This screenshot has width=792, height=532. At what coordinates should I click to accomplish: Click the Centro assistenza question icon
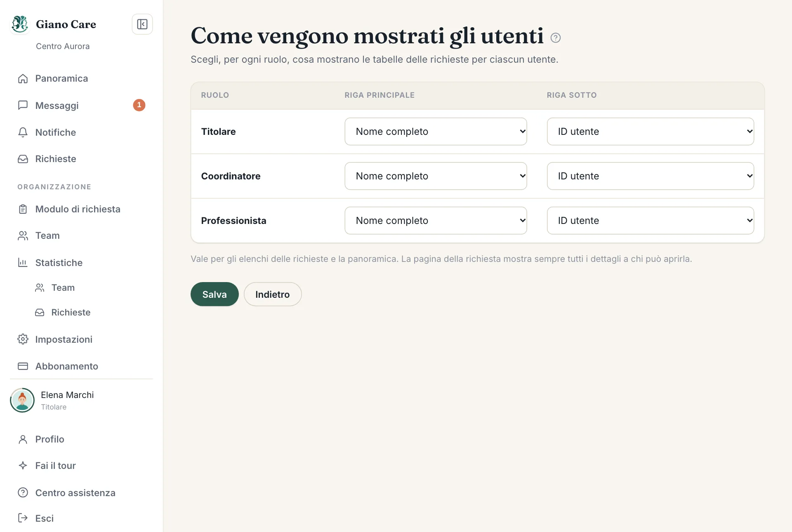(23, 493)
